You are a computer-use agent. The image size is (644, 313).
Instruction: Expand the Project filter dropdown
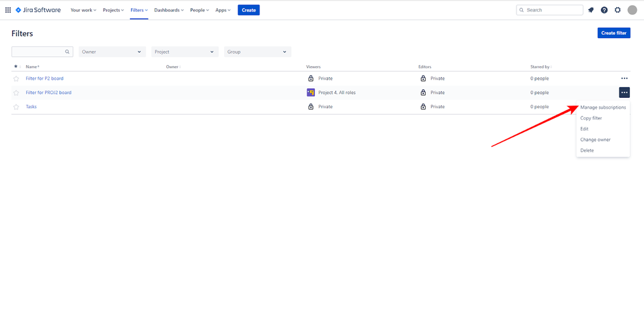[x=185, y=52]
